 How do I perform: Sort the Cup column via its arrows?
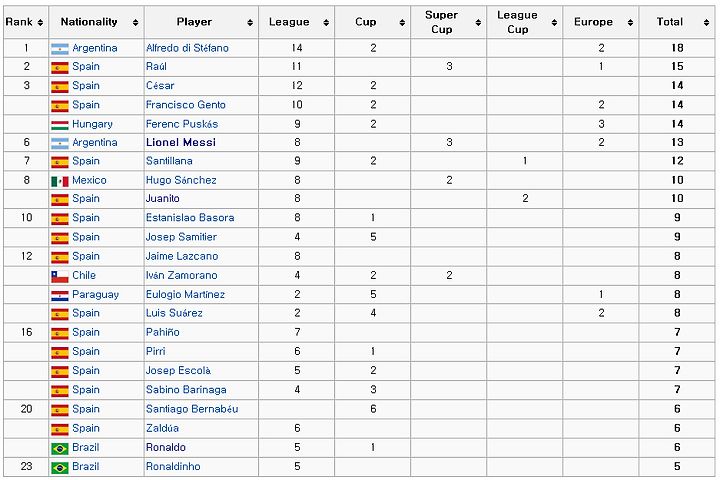pyautogui.click(x=402, y=23)
